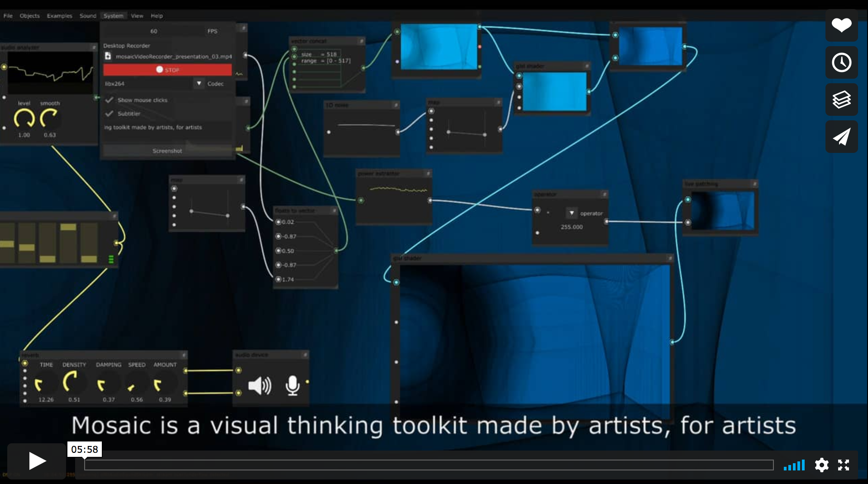
Task: Open the vector concat node menu icon
Action: pyautogui.click(x=361, y=41)
